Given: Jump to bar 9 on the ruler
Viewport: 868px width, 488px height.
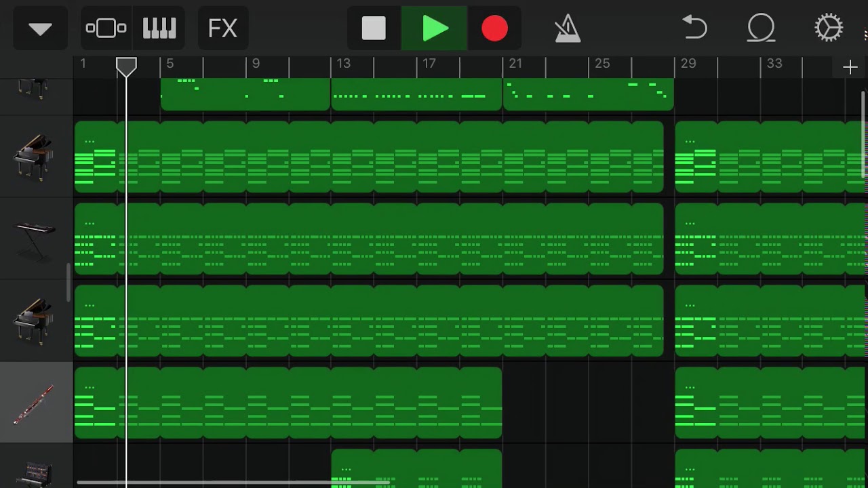Looking at the screenshot, I should (x=256, y=64).
